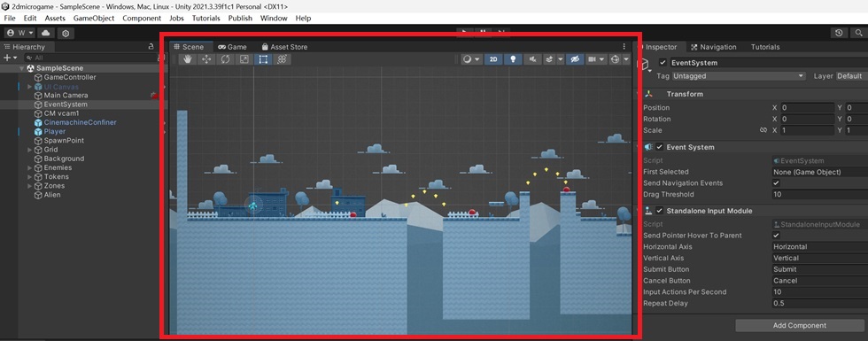Select Player in the Hierarchy

[55, 132]
